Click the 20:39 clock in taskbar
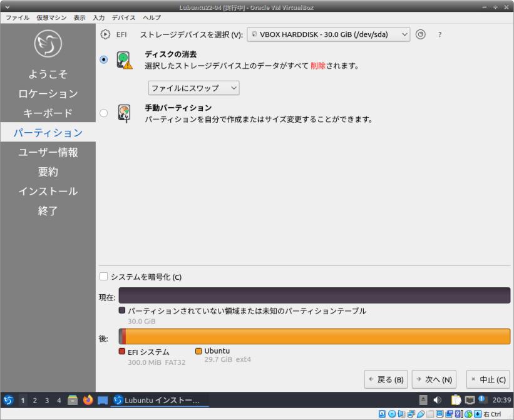The image size is (514, 420). [x=501, y=400]
